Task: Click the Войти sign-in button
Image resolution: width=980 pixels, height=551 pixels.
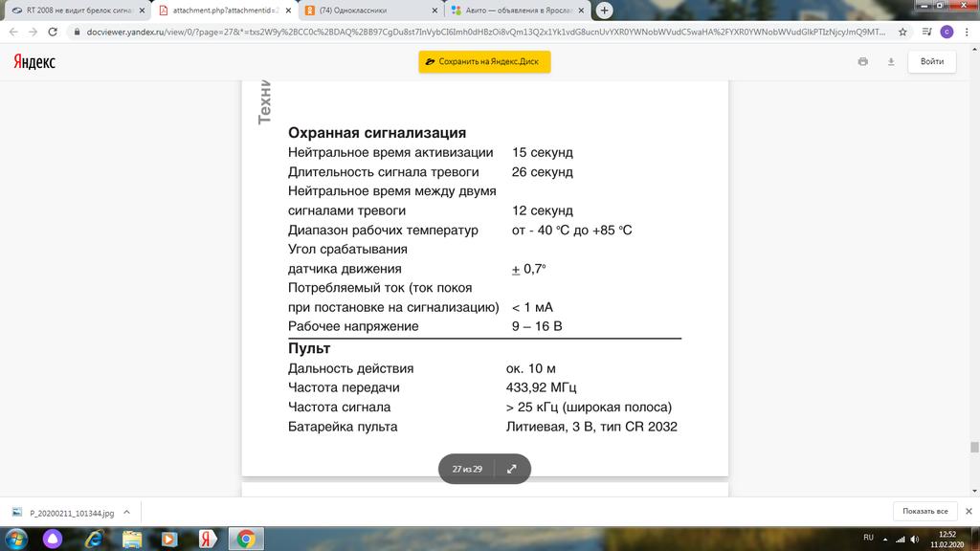Action: pos(931,61)
